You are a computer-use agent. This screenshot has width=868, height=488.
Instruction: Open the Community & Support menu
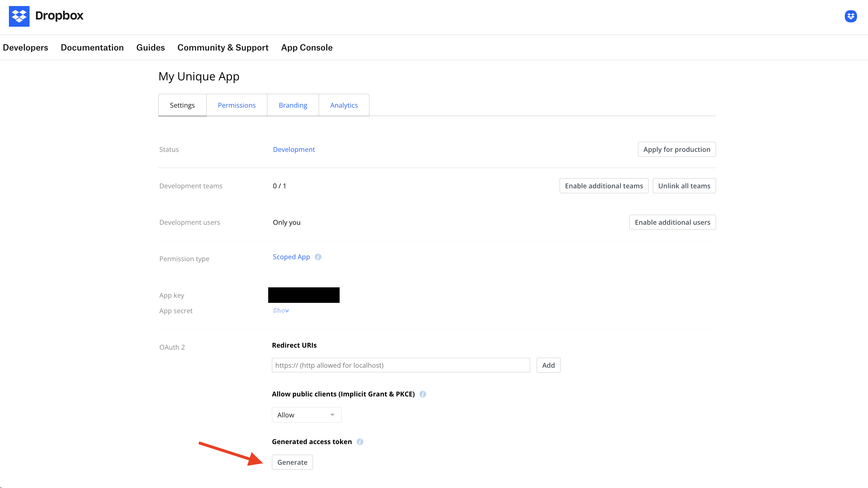pos(223,48)
